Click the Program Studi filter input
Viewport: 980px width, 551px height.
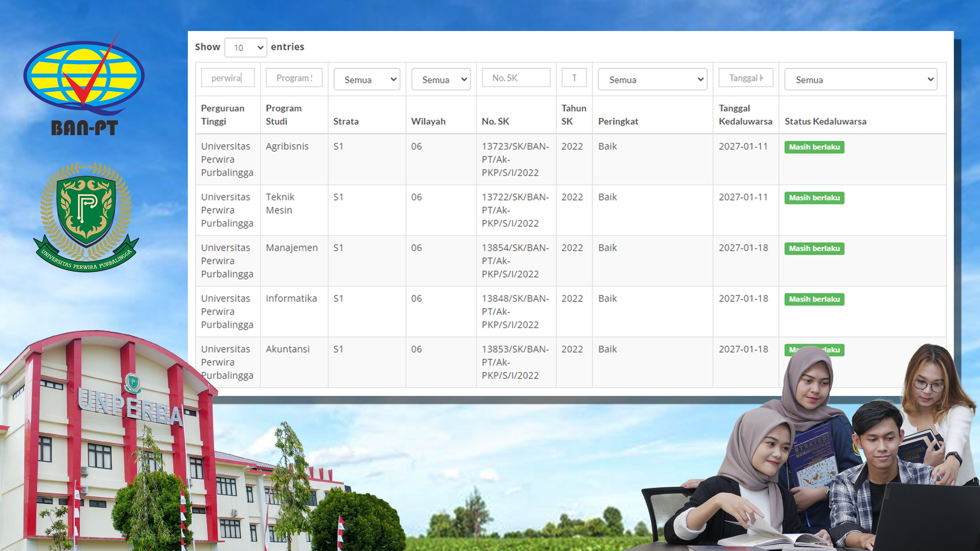point(294,78)
